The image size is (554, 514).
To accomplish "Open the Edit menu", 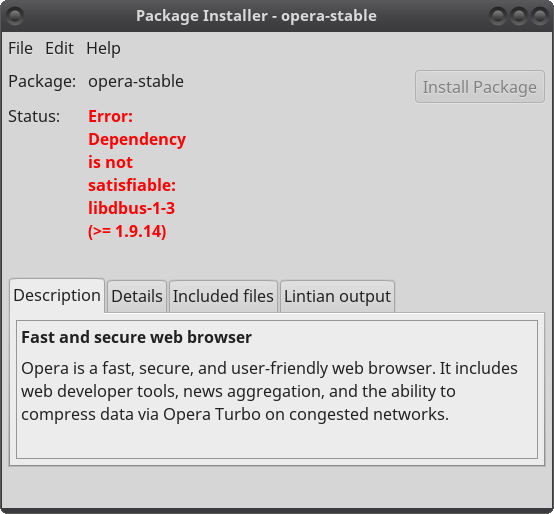I will pyautogui.click(x=59, y=48).
